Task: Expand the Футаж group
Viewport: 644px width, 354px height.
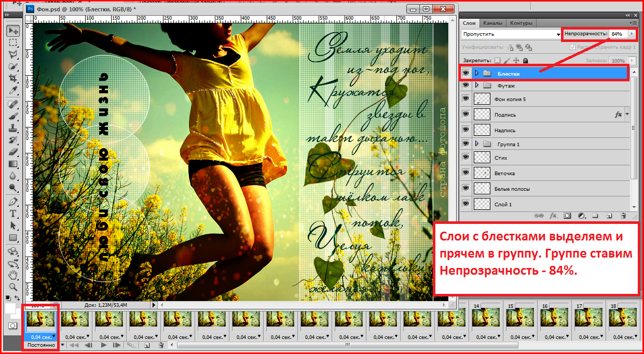Action: click(476, 85)
